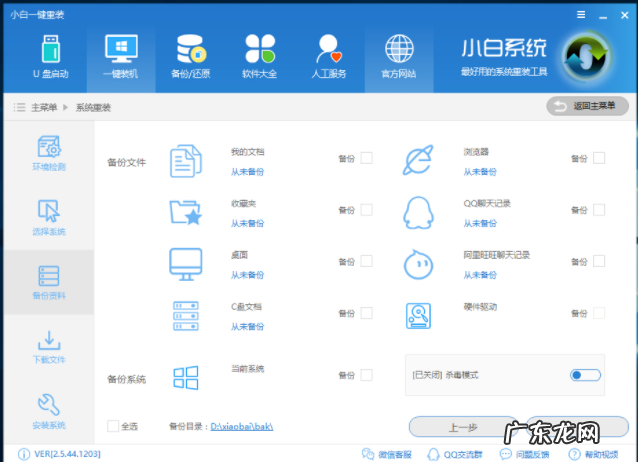Click the 浏览器 browser icon
638x462 pixels.
418,160
